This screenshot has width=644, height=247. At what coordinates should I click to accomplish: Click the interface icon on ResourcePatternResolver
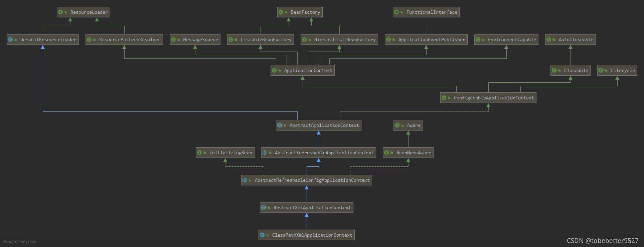89,39
